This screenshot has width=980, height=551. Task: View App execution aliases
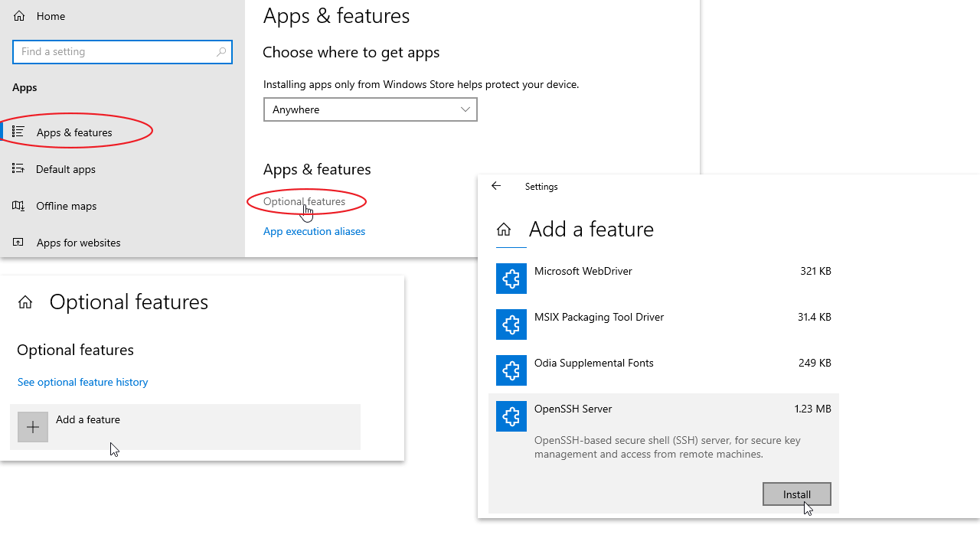click(314, 231)
